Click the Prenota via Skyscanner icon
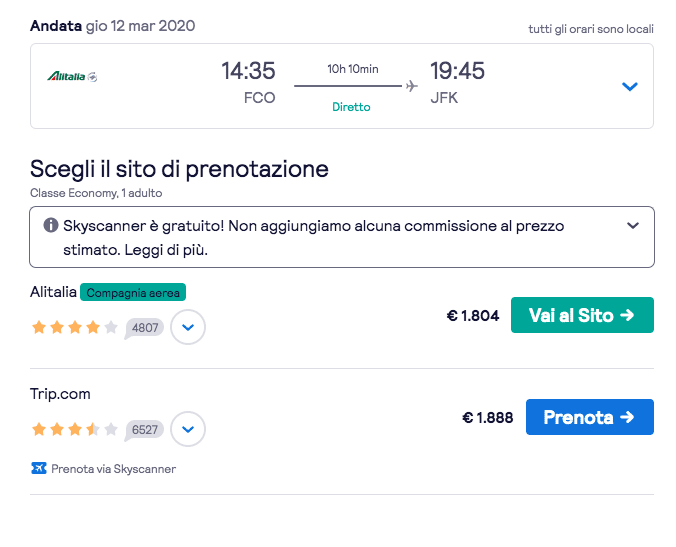The image size is (676, 547). click(39, 468)
